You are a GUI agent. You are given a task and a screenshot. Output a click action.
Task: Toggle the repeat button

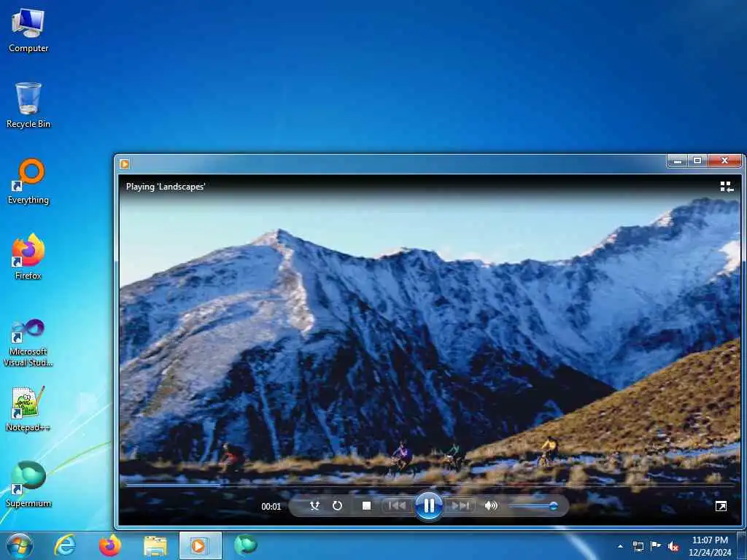tap(337, 506)
